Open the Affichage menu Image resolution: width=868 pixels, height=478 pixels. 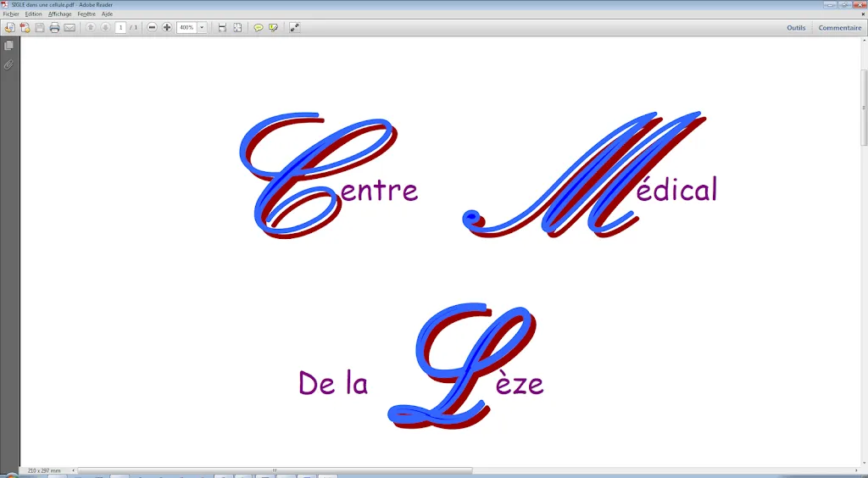60,14
